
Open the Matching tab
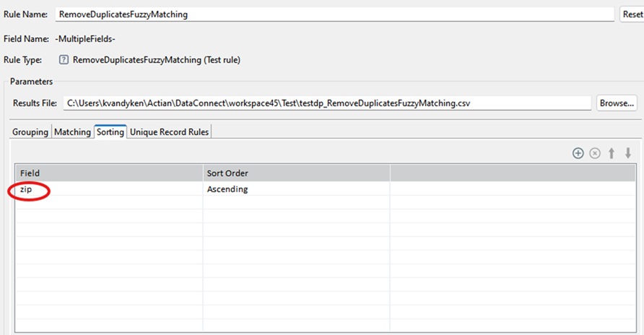pos(73,132)
